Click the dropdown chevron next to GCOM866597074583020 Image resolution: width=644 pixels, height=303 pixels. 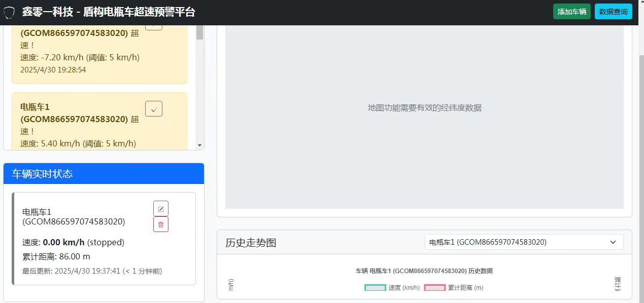[x=613, y=242]
